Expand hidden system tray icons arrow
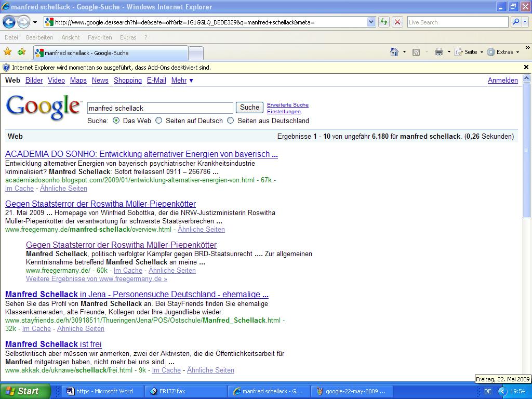Image resolution: width=532 pixels, height=399 pixels. pos(502,391)
